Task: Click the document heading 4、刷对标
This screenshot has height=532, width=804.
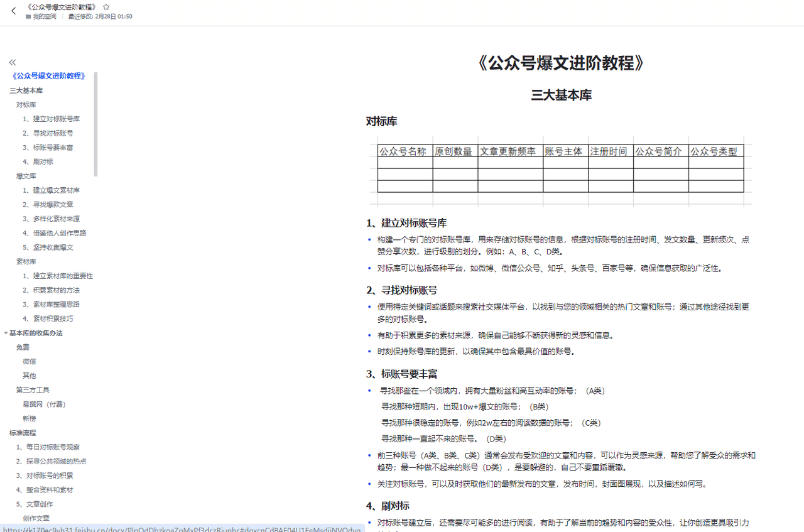Action: (x=388, y=506)
